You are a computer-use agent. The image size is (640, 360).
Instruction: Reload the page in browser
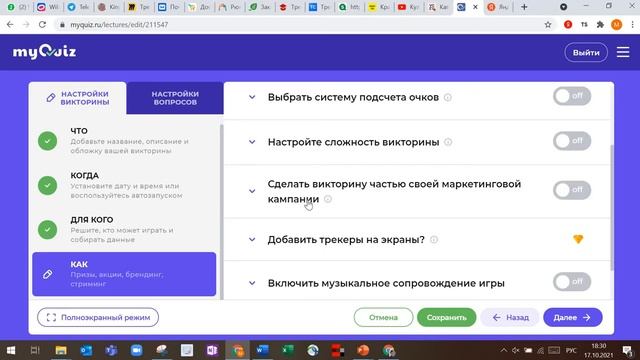click(42, 24)
